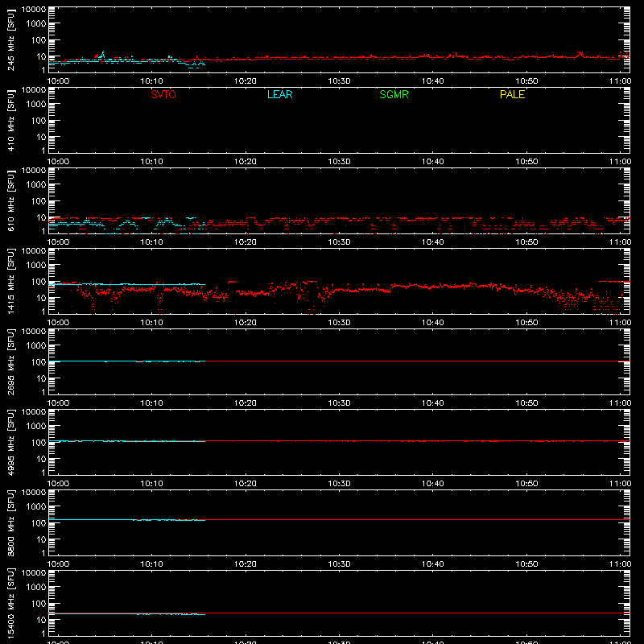Viewport: 644px width, 644px height.
Task: Click the 10:50 tick under the 2695 MHz plot
Action: pyautogui.click(x=526, y=403)
